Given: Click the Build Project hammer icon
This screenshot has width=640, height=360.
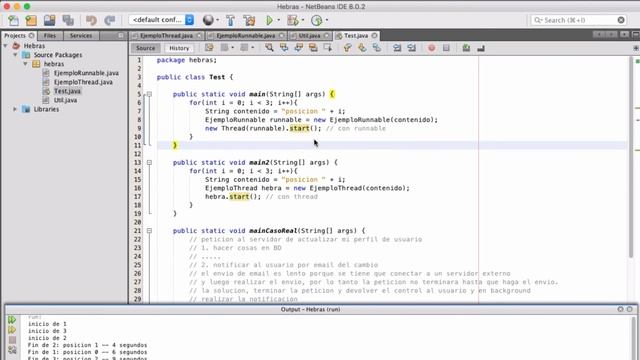Looking at the screenshot, I should point(230,20).
